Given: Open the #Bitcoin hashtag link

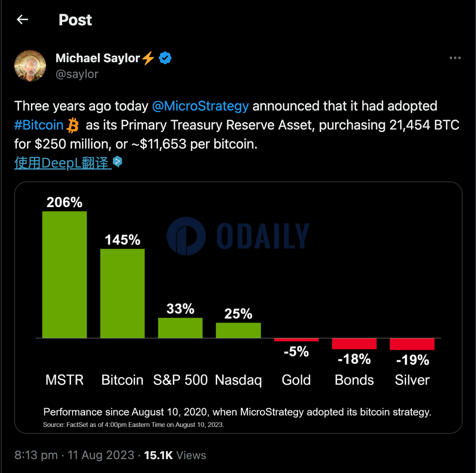Looking at the screenshot, I should 39,125.
